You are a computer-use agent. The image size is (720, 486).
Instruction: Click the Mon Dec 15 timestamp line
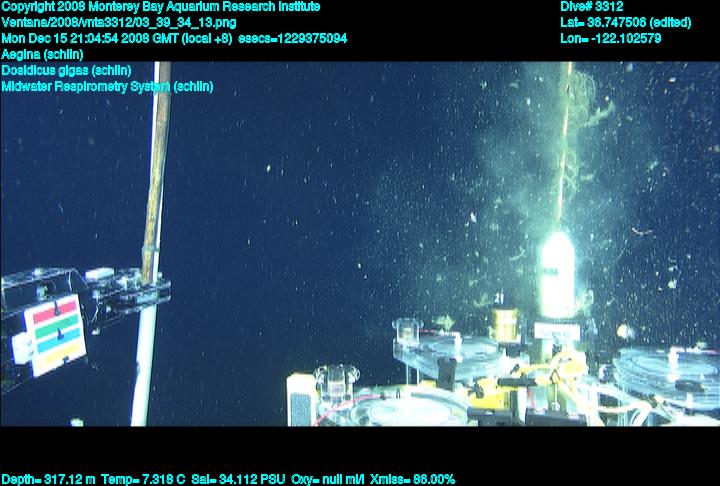[x=174, y=39]
